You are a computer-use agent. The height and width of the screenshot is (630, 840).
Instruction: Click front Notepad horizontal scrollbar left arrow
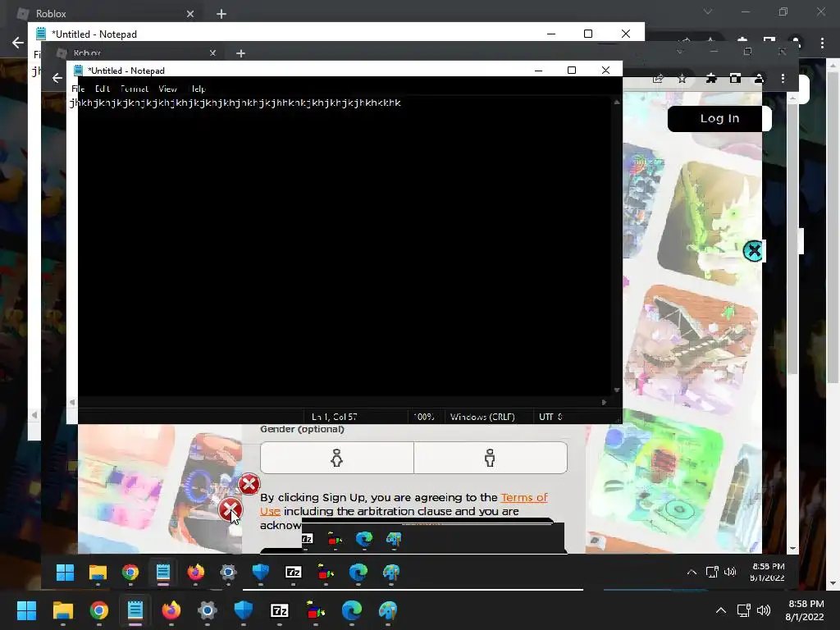[x=72, y=402]
